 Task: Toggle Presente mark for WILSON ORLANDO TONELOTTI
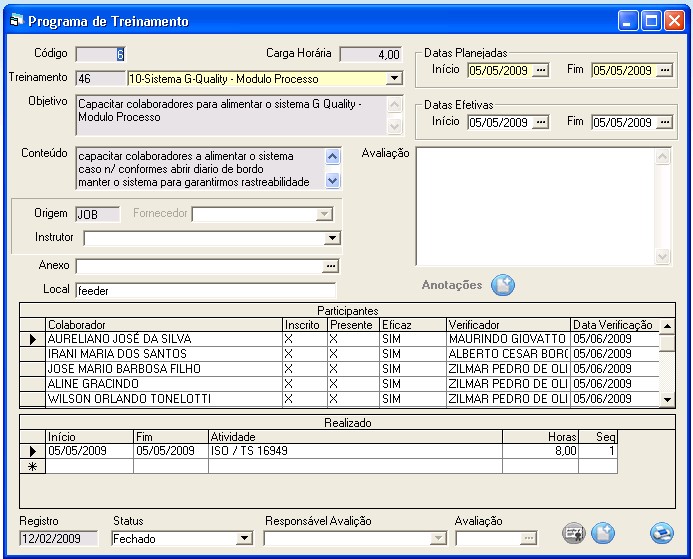point(353,399)
